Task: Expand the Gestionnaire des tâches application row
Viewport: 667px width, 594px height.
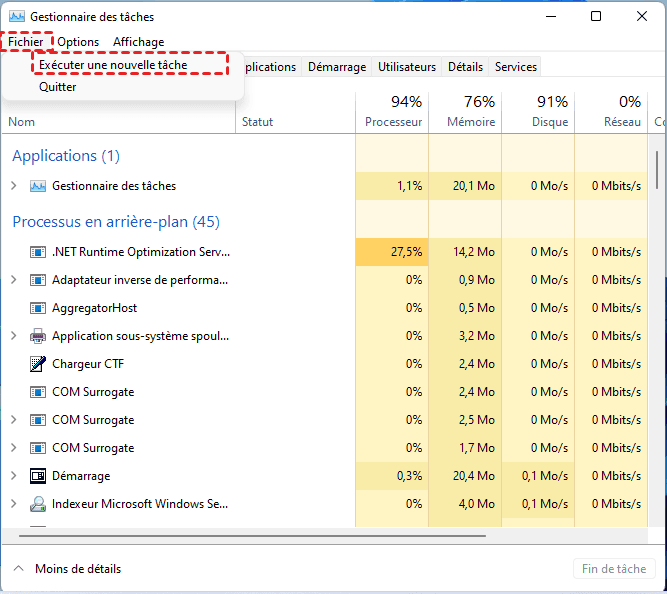Action: click(14, 186)
